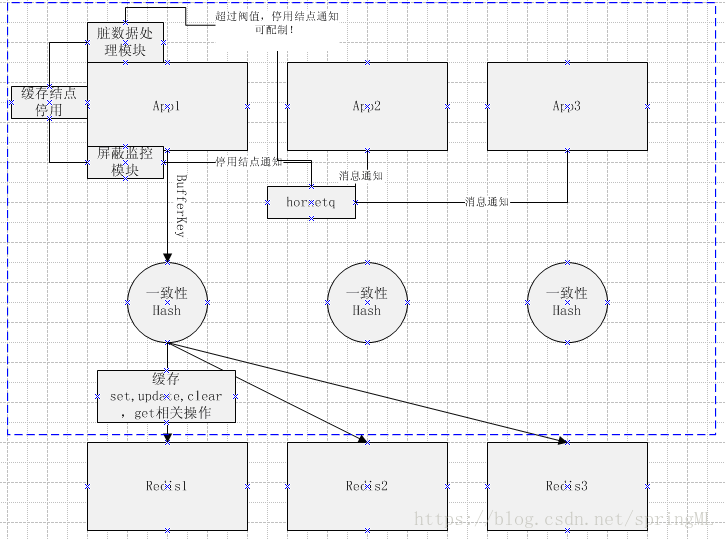Select the Redis2 rectangle
Image resolution: width=725 pixels, height=539 pixels.
point(367,486)
